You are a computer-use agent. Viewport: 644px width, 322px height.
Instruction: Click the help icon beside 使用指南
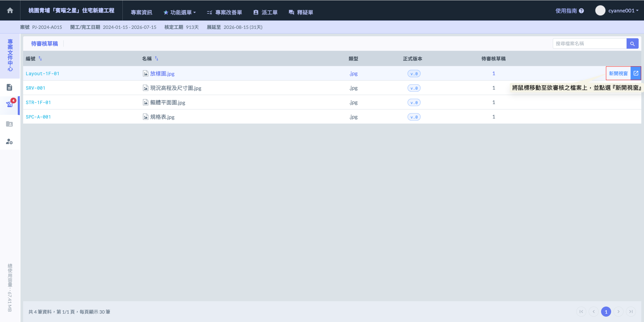point(581,11)
